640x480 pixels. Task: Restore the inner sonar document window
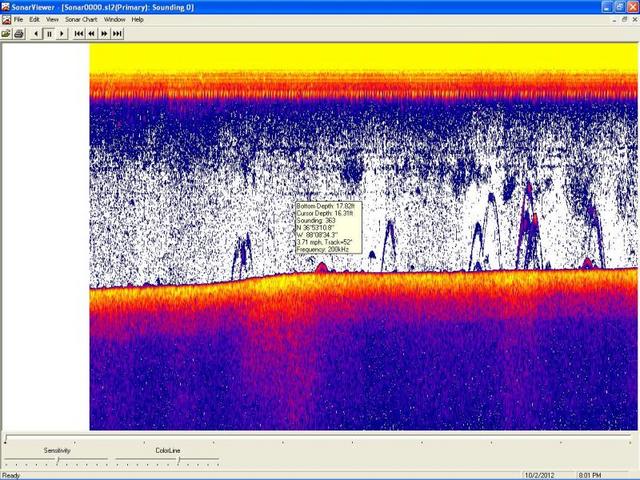[624, 20]
